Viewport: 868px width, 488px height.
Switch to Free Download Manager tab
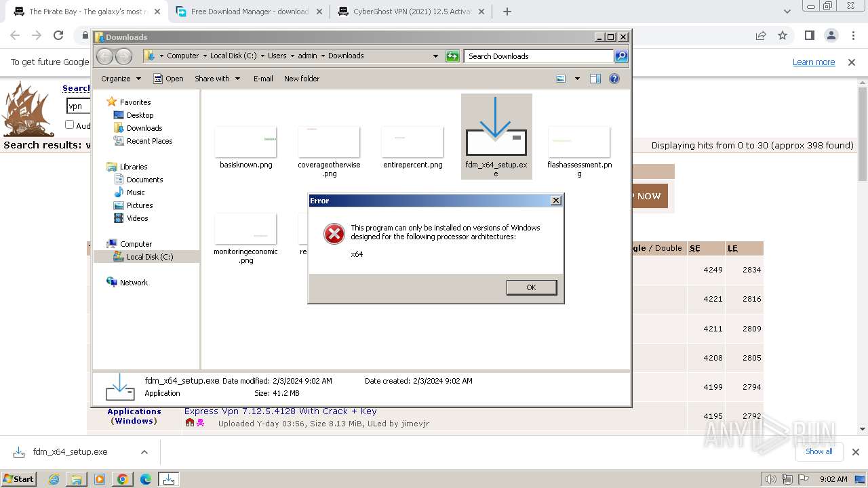(x=249, y=12)
